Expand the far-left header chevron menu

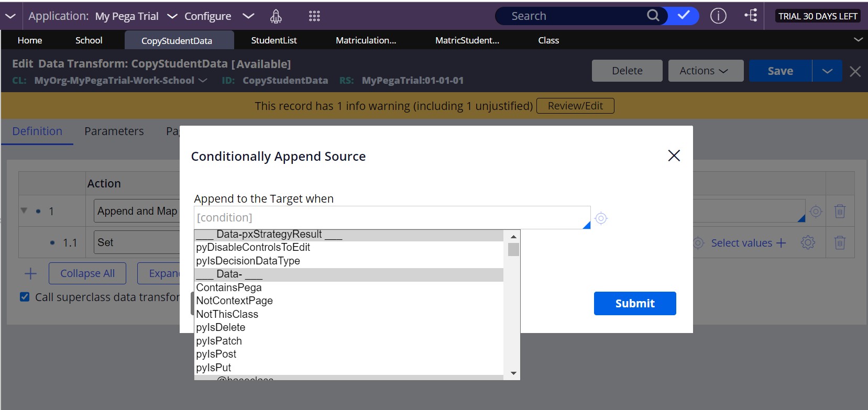coord(10,16)
